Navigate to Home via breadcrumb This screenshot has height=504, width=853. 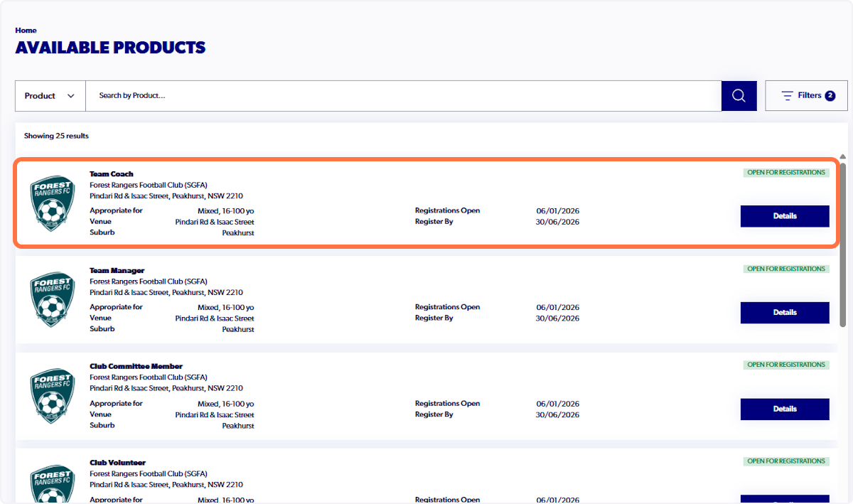click(26, 30)
